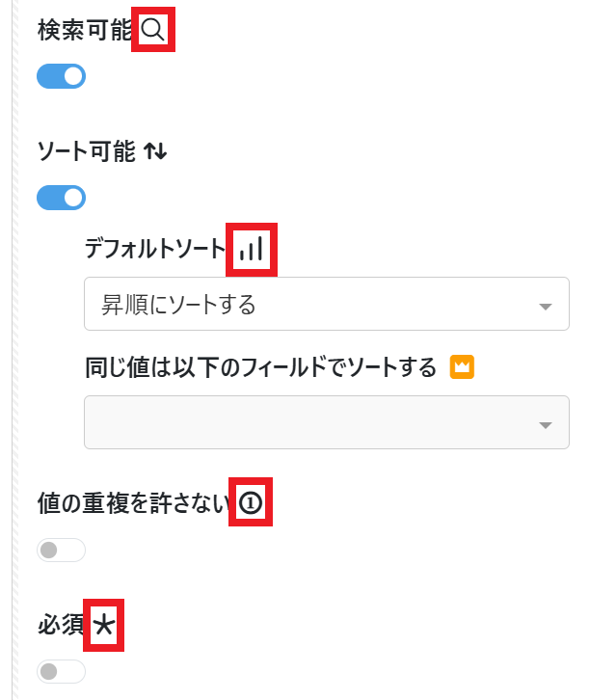Click the 同じ値は以下のフィールドでソートする label
Viewport: 589px width, 700px height.
click(x=261, y=367)
